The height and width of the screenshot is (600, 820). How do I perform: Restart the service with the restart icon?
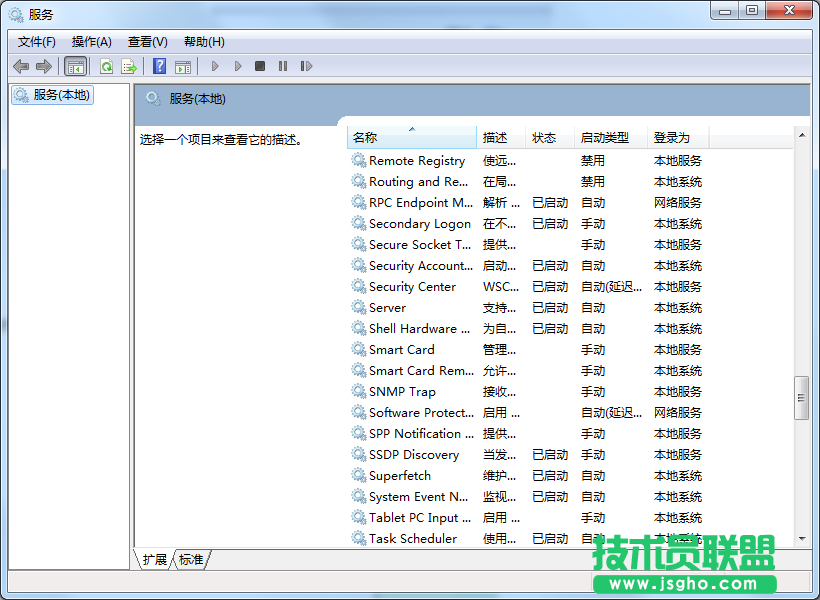coord(307,66)
